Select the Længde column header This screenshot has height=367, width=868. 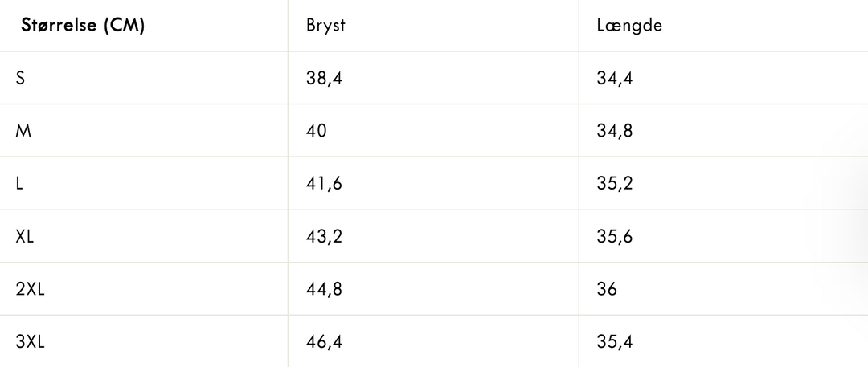point(629,26)
